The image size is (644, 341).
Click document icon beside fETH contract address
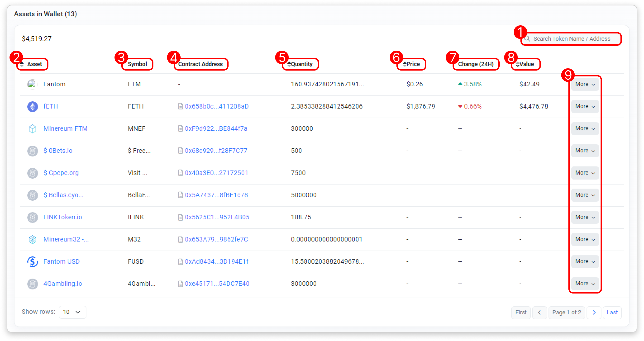coord(180,107)
